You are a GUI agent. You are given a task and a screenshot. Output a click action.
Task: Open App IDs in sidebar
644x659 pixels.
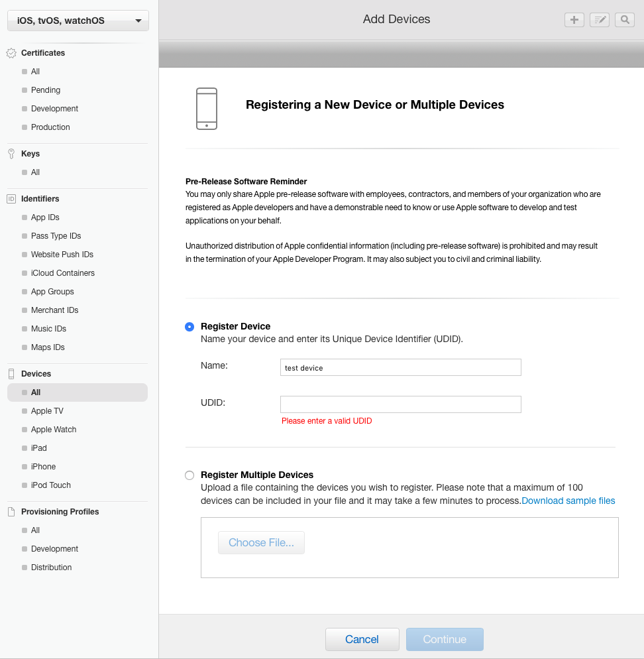pos(45,217)
